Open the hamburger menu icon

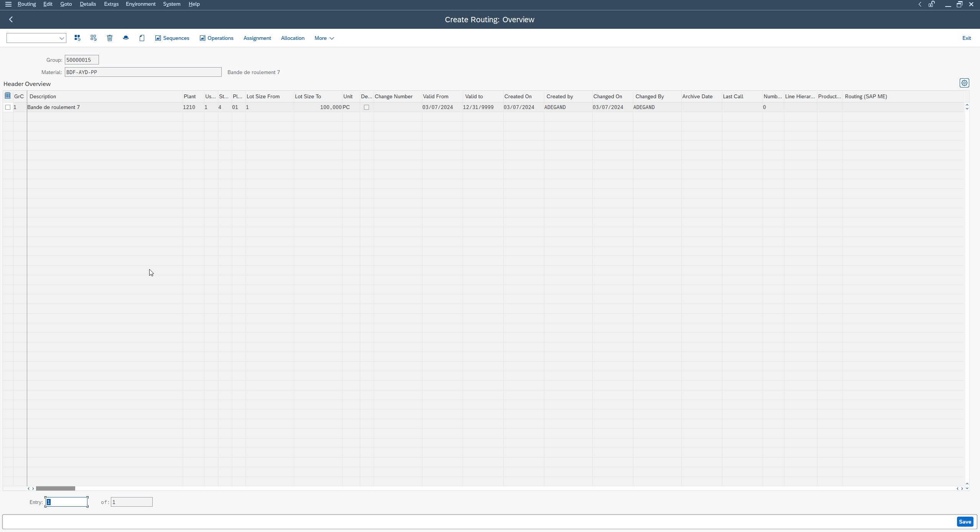click(x=8, y=4)
